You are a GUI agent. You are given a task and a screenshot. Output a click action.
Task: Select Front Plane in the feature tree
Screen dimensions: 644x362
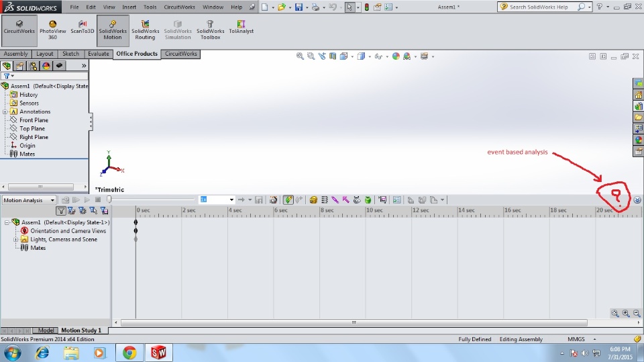pos(34,120)
